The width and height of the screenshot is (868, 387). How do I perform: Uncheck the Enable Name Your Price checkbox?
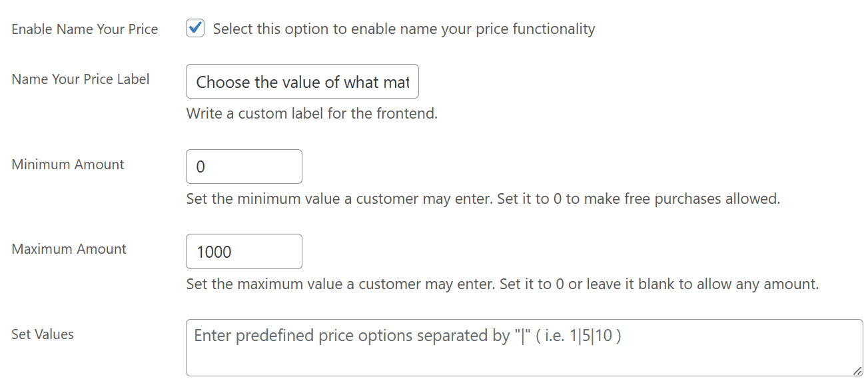click(x=195, y=29)
